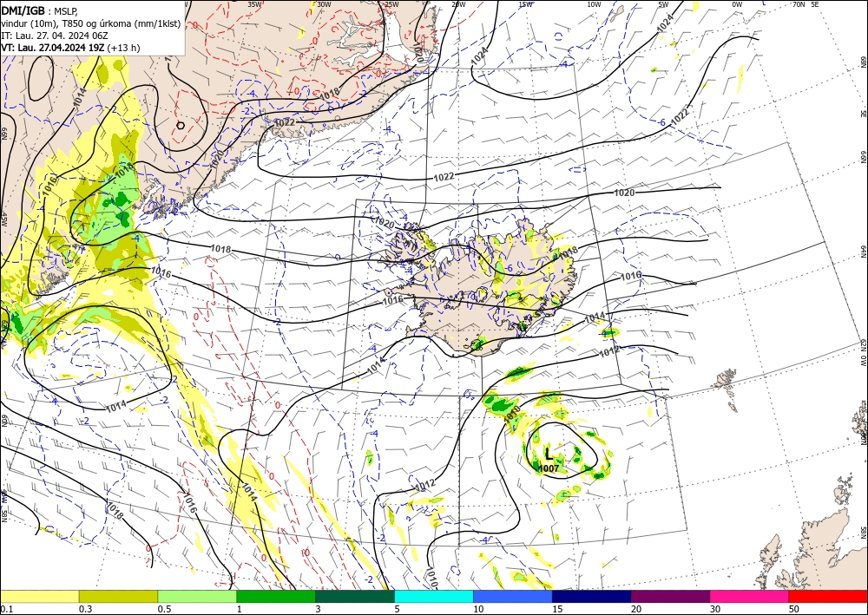Select the dark green 3–5 mm legend swatch
This screenshot has height=615, width=868.
355,596
